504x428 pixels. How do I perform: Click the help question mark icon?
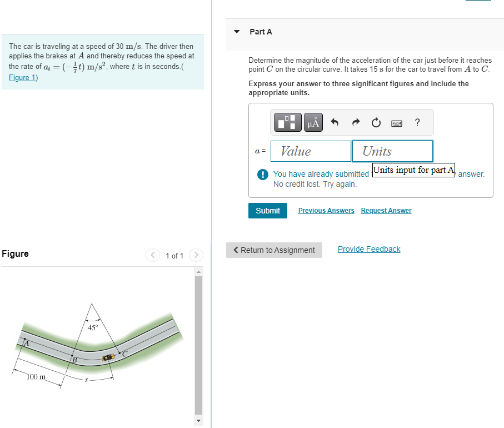417,122
